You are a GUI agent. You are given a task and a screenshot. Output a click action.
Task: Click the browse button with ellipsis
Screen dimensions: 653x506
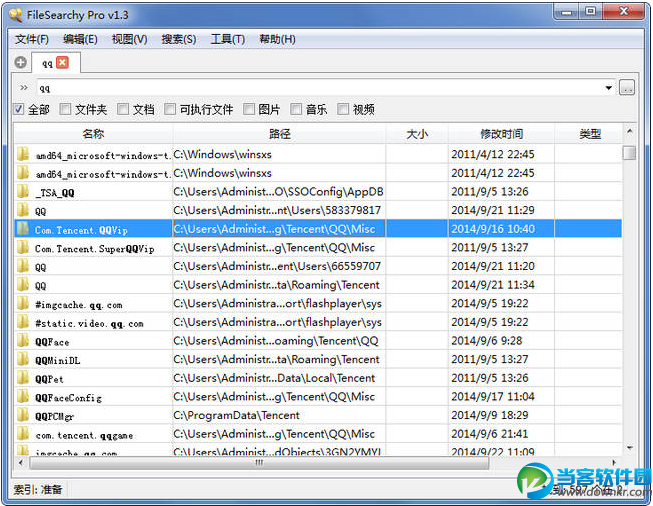click(626, 87)
